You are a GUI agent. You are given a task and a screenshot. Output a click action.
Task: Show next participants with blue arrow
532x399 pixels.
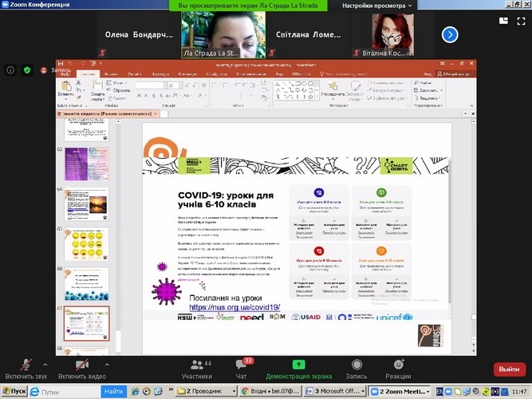click(450, 34)
